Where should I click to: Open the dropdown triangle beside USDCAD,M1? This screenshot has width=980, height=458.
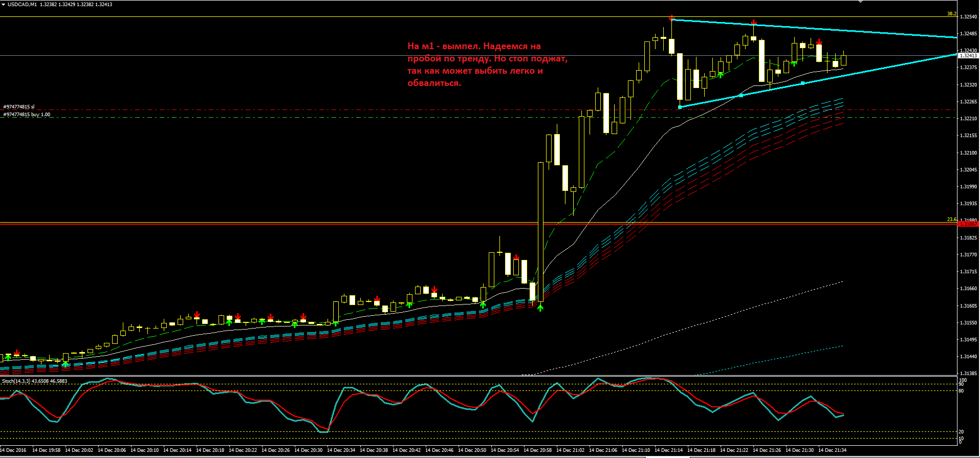pyautogui.click(x=4, y=4)
